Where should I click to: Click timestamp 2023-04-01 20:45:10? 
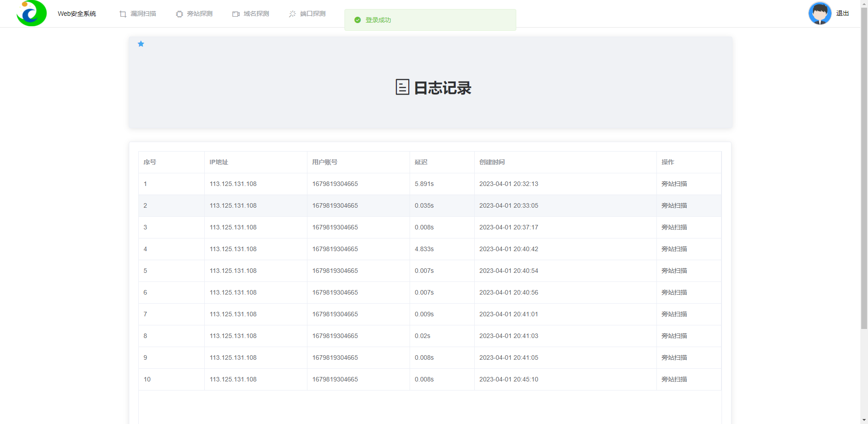tap(509, 379)
